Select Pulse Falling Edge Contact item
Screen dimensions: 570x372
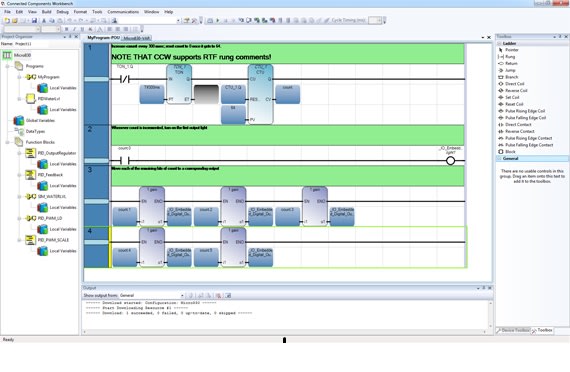point(526,145)
